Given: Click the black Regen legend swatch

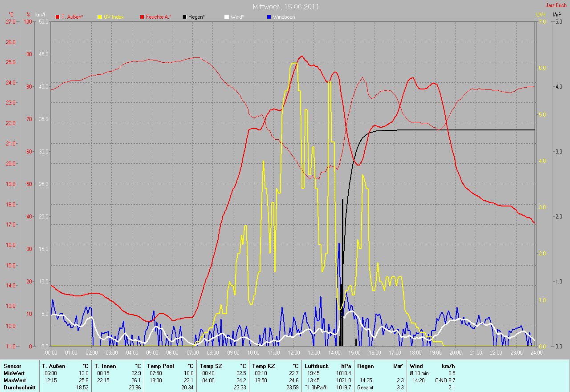Looking at the screenshot, I should [184, 17].
